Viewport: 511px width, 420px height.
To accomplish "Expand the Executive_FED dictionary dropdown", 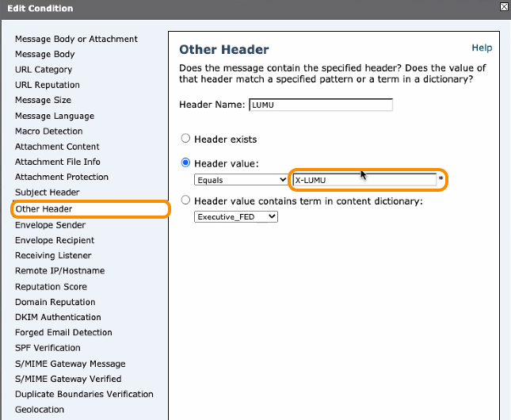I will [236, 216].
